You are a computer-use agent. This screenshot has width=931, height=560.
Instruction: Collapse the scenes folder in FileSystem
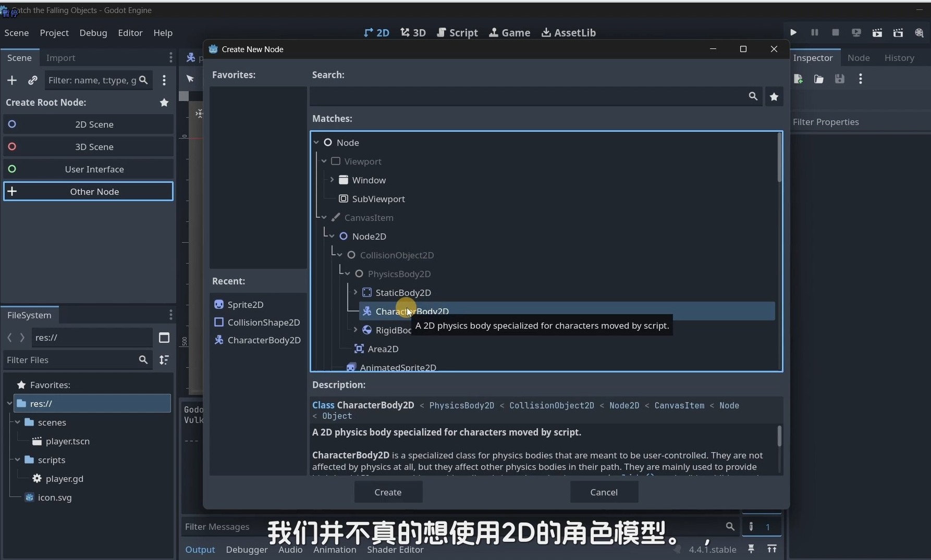[x=18, y=422]
